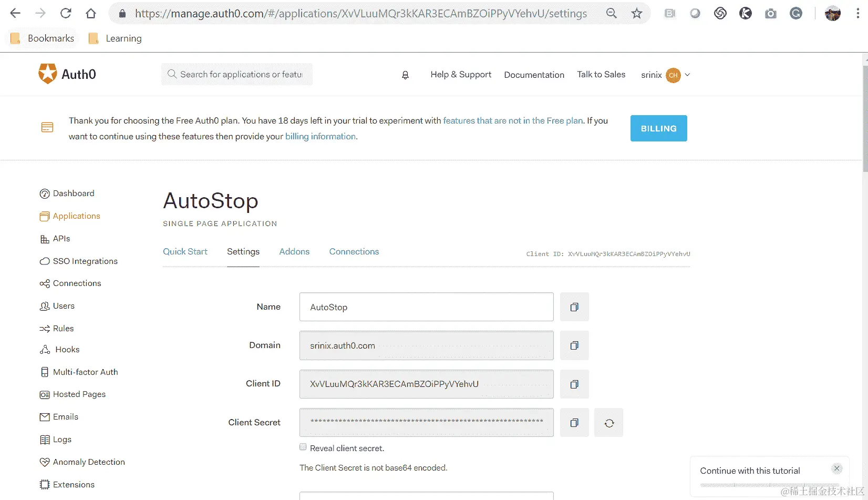Enable Reveal client secret checkbox
Screen dimensions: 868x500
pyautogui.click(x=303, y=447)
